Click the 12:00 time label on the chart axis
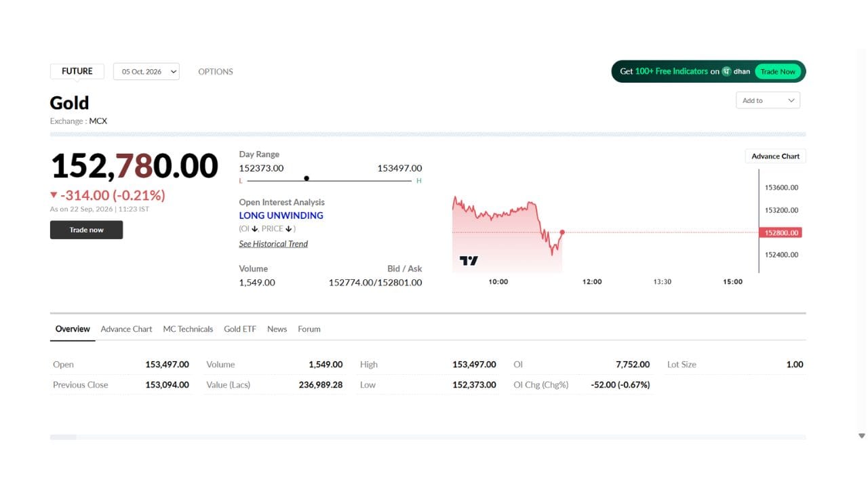 pyautogui.click(x=592, y=282)
